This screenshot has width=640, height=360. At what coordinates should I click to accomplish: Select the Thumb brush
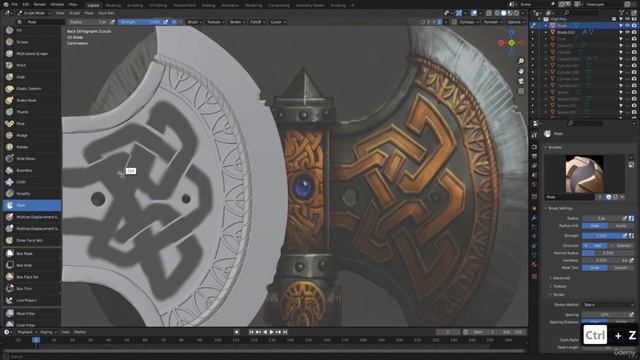(x=32, y=112)
